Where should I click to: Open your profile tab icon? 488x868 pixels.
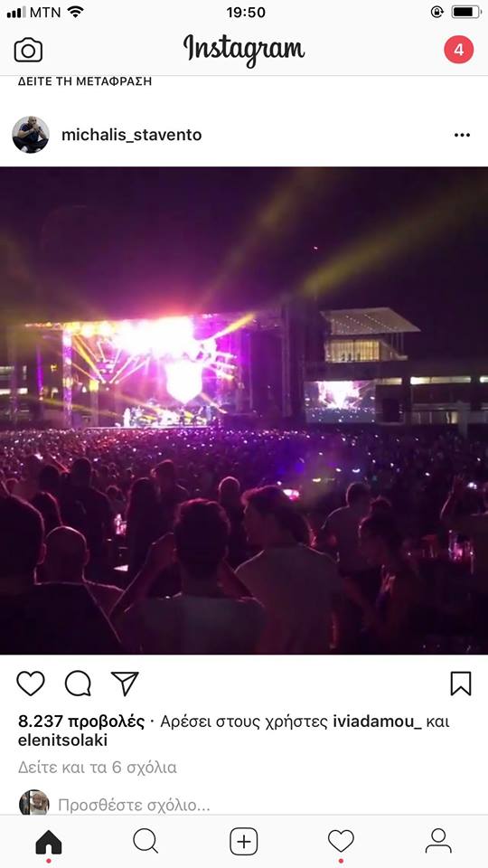click(438, 841)
